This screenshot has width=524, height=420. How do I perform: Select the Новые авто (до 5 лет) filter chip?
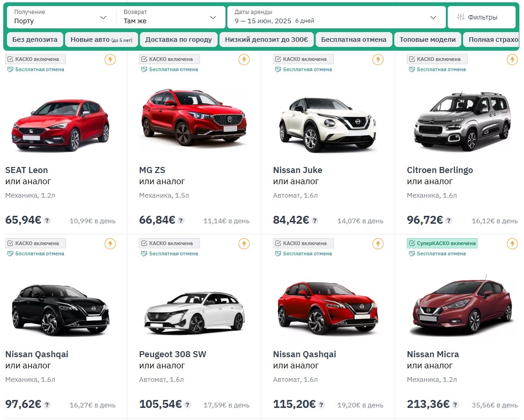pos(101,40)
